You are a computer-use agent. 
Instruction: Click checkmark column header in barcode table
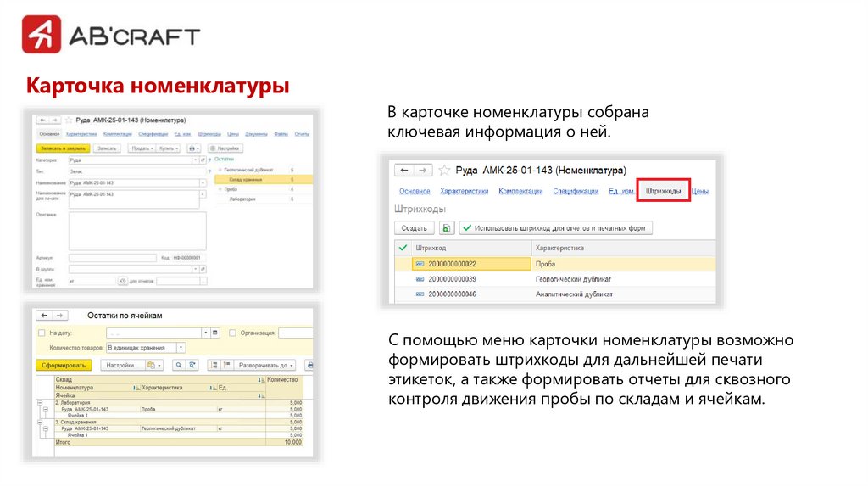point(403,248)
